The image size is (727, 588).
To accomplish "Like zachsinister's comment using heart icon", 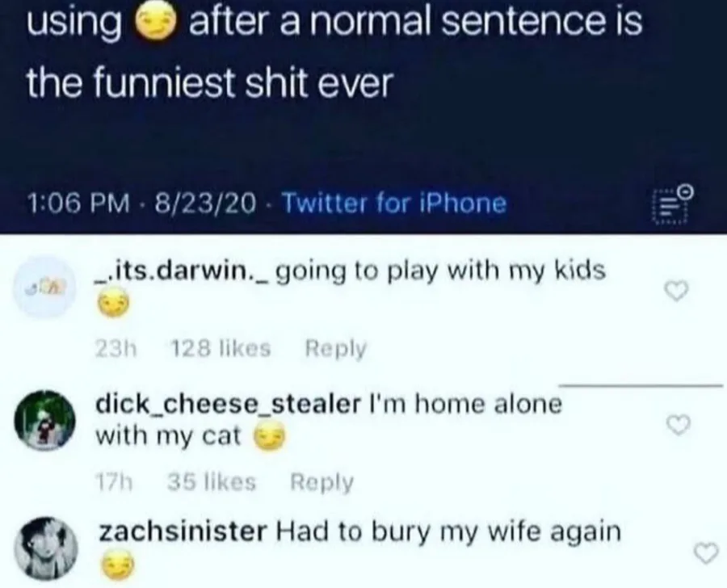I will point(706,552).
